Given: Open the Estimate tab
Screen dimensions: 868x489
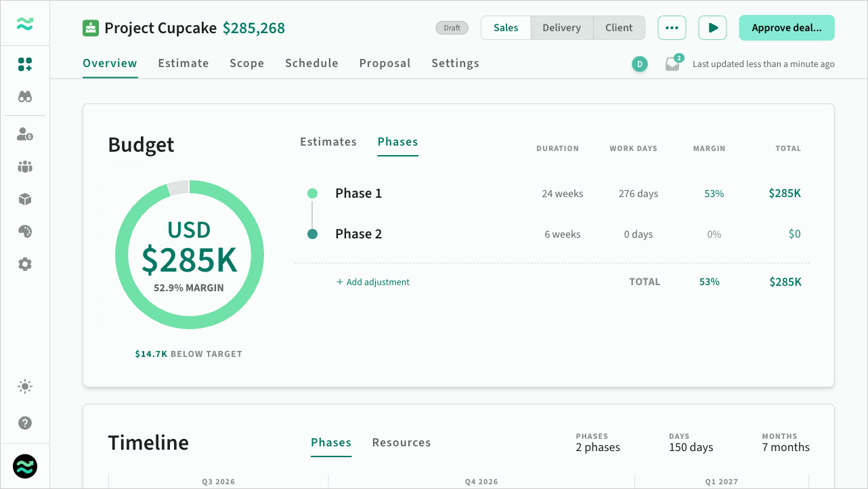Looking at the screenshot, I should [183, 64].
